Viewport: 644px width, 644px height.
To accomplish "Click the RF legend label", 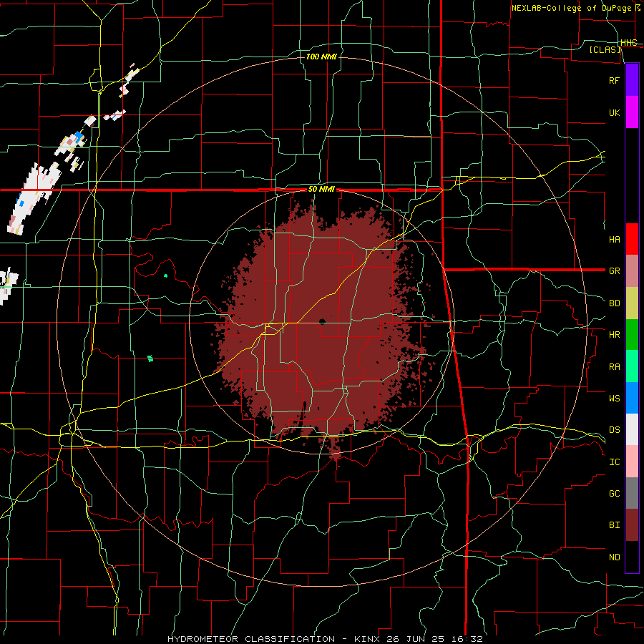I will click(614, 80).
